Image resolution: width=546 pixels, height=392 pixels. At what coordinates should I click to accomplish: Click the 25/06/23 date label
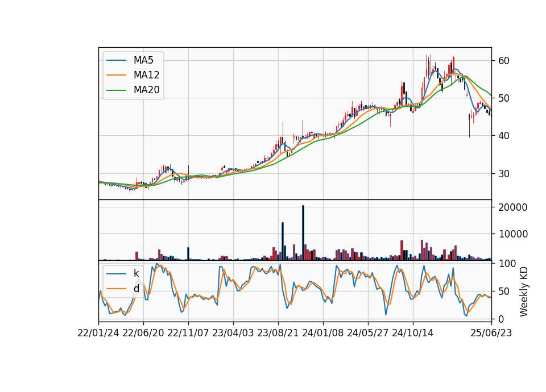pos(491,333)
